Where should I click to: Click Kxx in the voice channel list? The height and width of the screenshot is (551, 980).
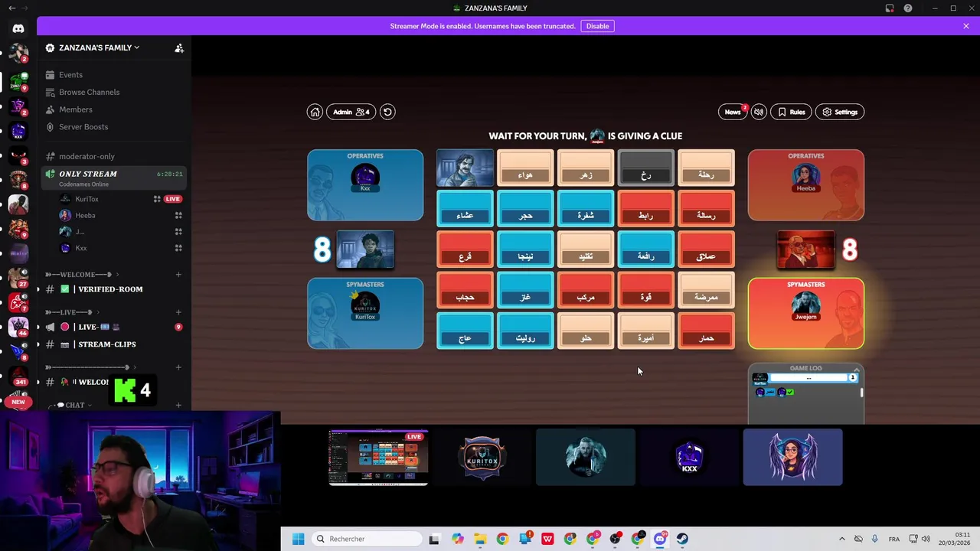pos(81,248)
